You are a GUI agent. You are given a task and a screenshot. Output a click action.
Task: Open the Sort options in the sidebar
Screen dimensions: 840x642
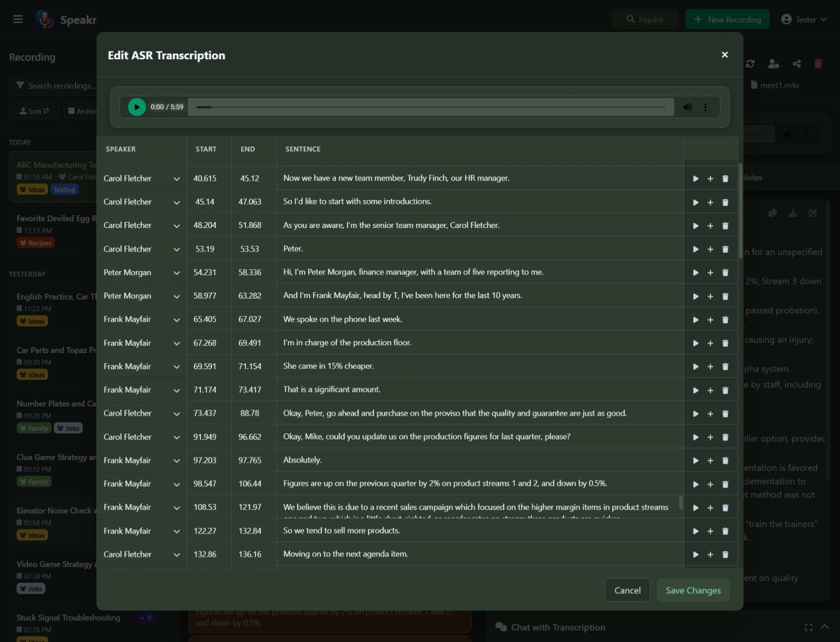[34, 111]
